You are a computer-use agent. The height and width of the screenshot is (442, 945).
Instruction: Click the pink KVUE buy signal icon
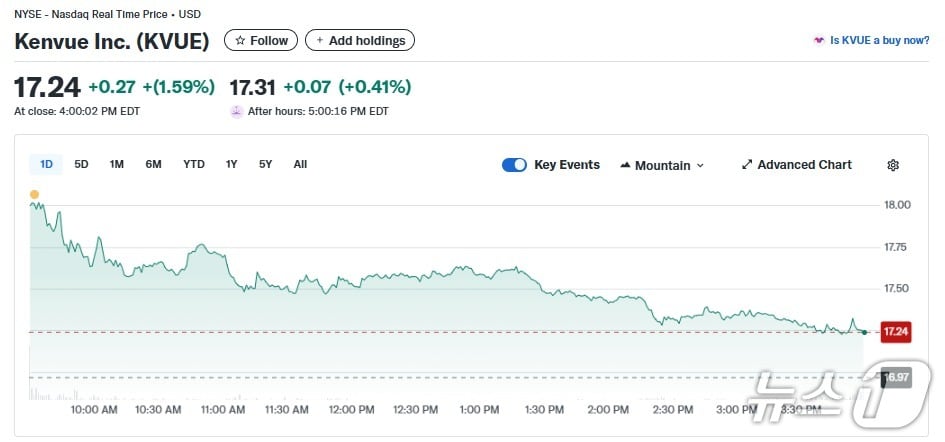(820, 41)
